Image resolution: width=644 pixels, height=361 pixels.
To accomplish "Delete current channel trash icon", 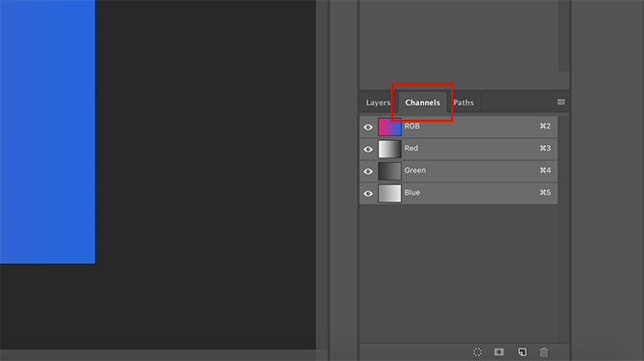I will coord(544,352).
